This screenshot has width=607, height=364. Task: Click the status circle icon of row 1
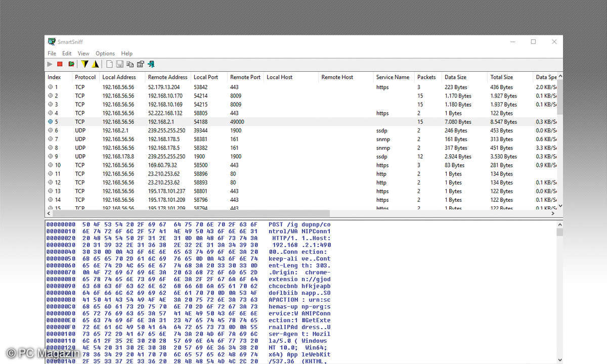tap(50, 87)
